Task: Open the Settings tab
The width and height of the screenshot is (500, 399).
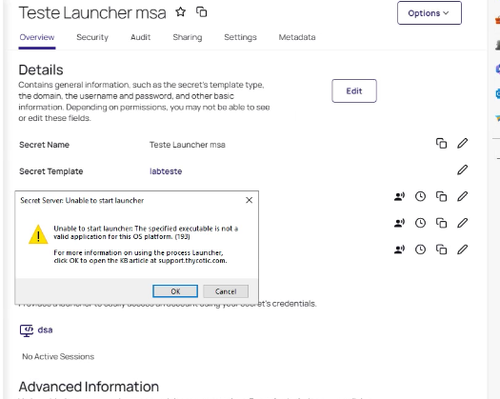Action: click(x=240, y=37)
